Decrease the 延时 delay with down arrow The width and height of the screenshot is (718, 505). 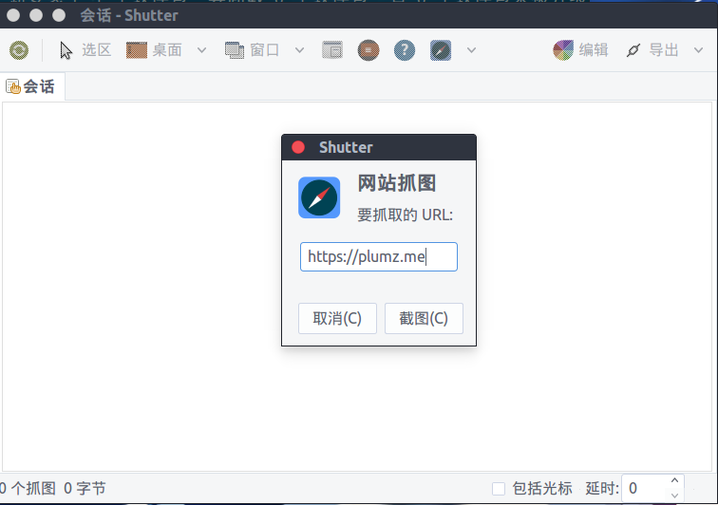tap(674, 495)
